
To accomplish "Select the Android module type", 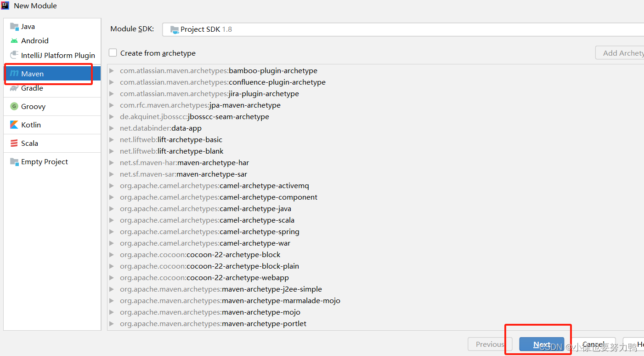I will (x=52, y=40).
